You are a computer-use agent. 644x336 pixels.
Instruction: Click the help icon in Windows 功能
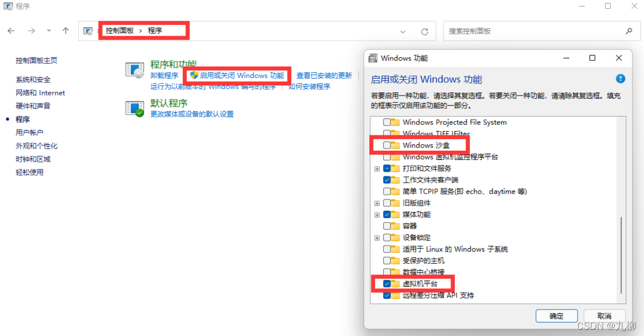coord(620,79)
